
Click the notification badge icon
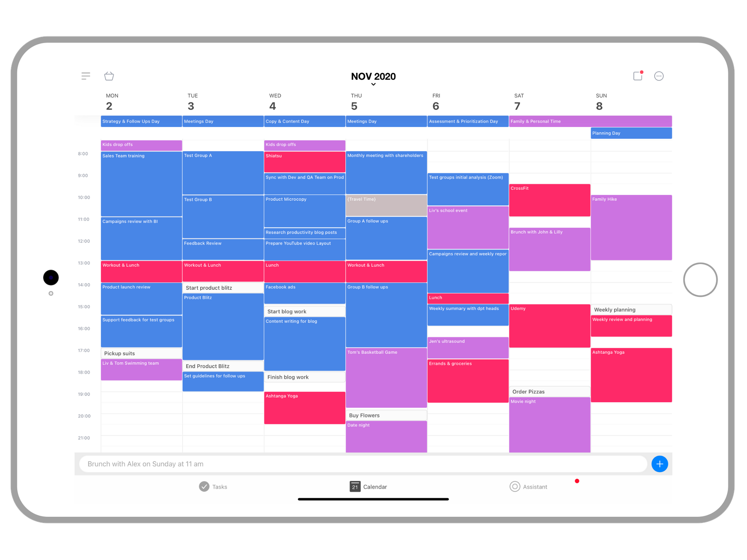coord(637,75)
